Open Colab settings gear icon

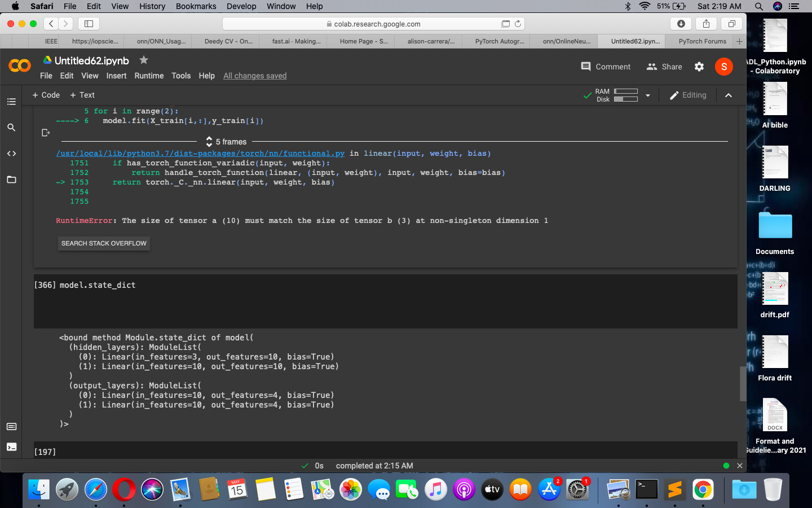(x=699, y=67)
